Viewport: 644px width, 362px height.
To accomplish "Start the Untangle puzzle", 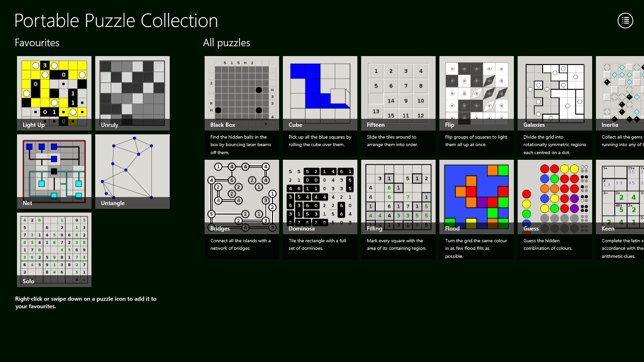I will tap(132, 172).
